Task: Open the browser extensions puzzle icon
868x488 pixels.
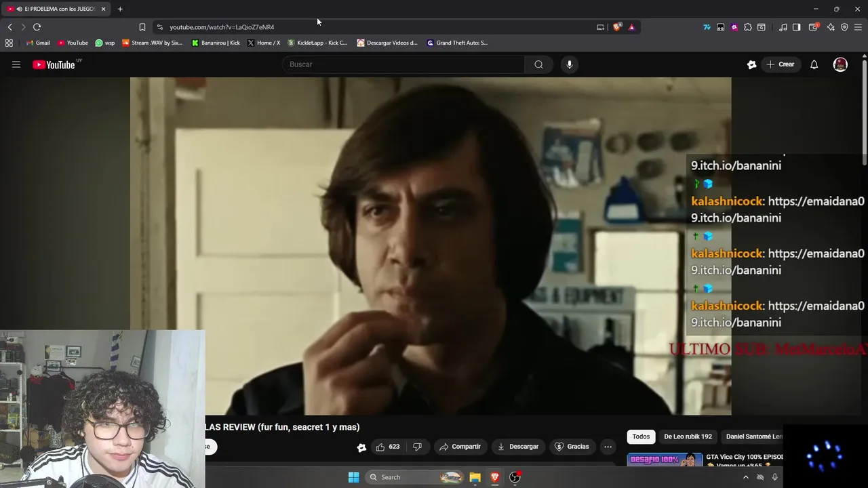Action: pyautogui.click(x=747, y=27)
